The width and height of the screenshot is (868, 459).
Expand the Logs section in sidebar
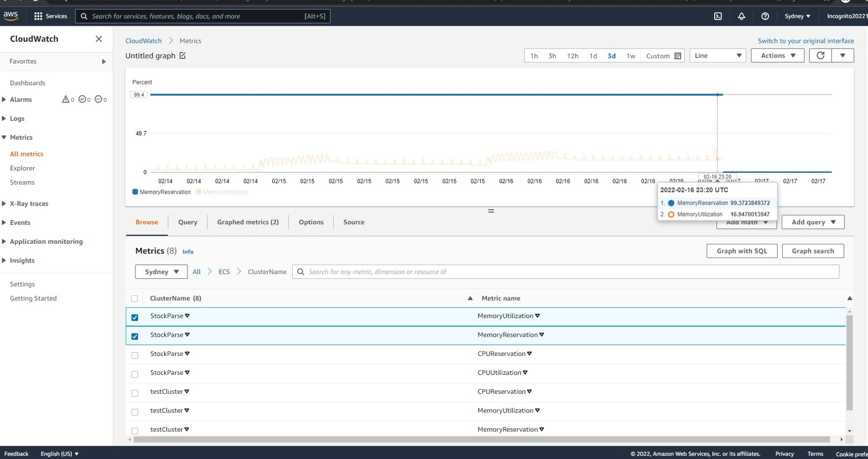tap(4, 118)
